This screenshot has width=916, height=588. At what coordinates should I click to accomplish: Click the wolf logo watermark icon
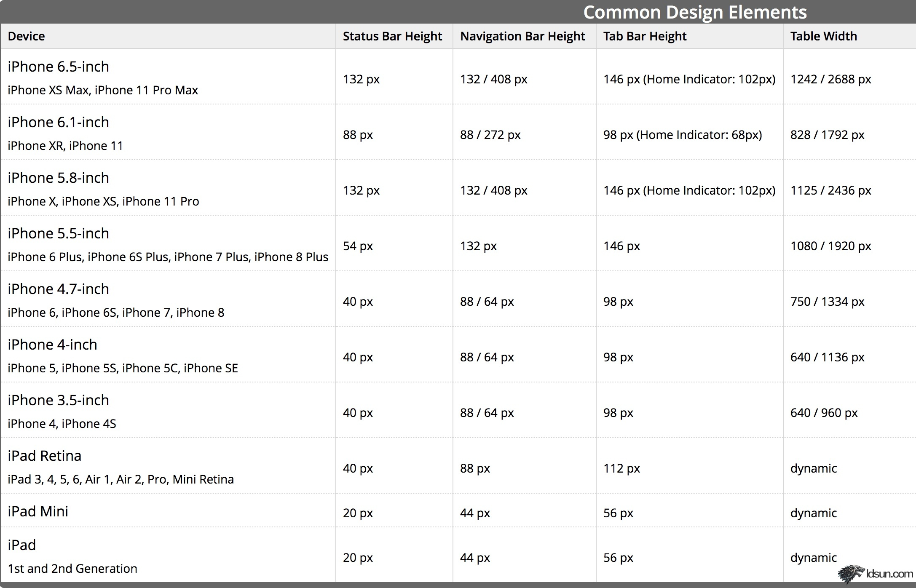point(851,574)
